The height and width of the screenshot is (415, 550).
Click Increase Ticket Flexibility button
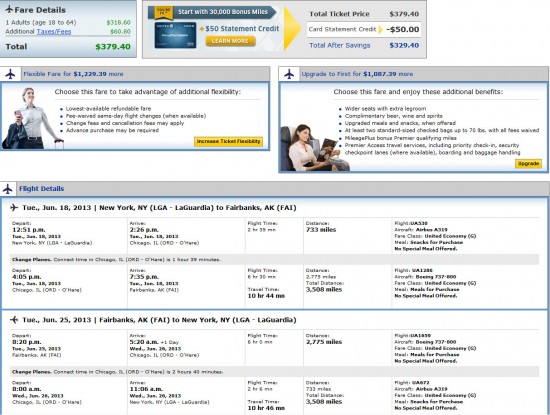pos(228,141)
